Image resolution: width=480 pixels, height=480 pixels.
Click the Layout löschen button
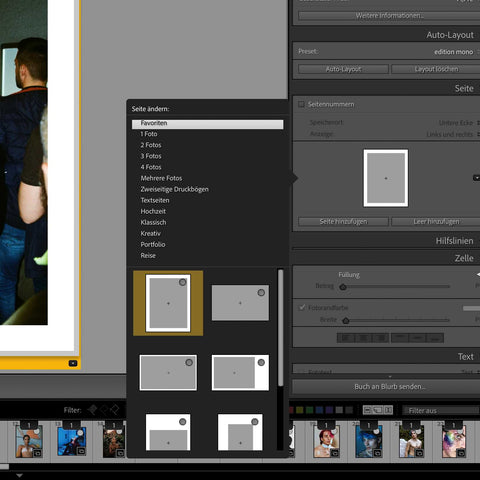click(x=436, y=69)
